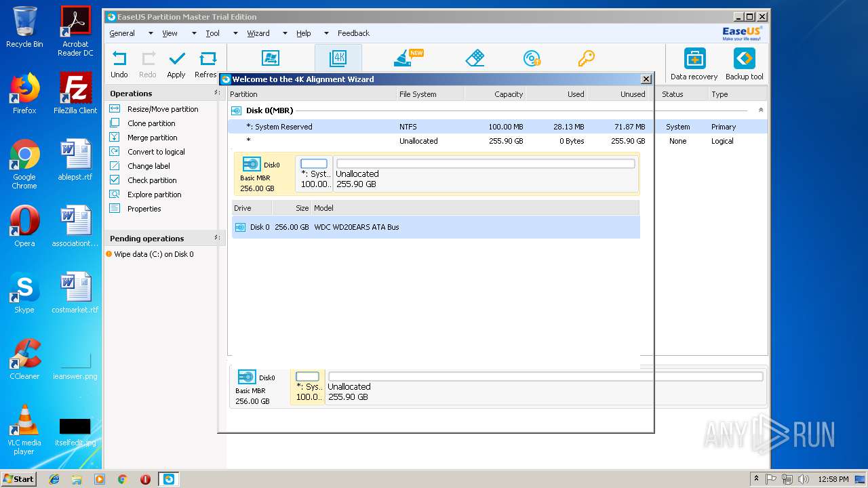Click the Disk0 Basic MBR icon in wizard
Image resolution: width=868 pixels, height=488 pixels.
click(252, 165)
